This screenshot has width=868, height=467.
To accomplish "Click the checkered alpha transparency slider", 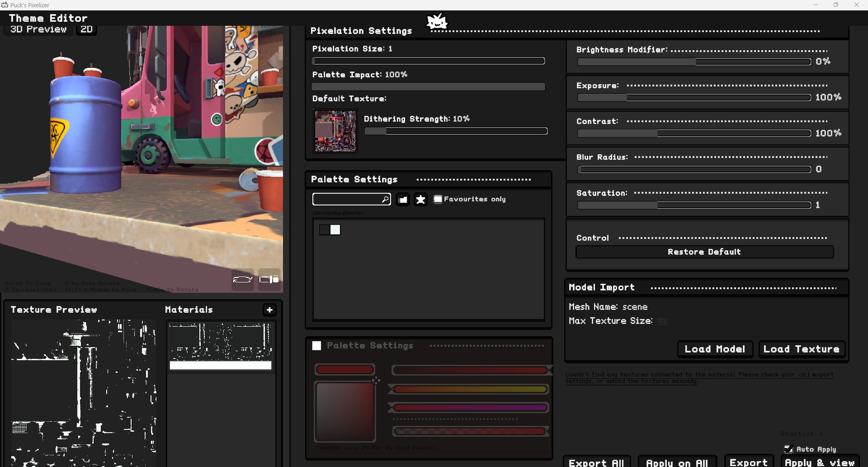I will click(x=470, y=431).
